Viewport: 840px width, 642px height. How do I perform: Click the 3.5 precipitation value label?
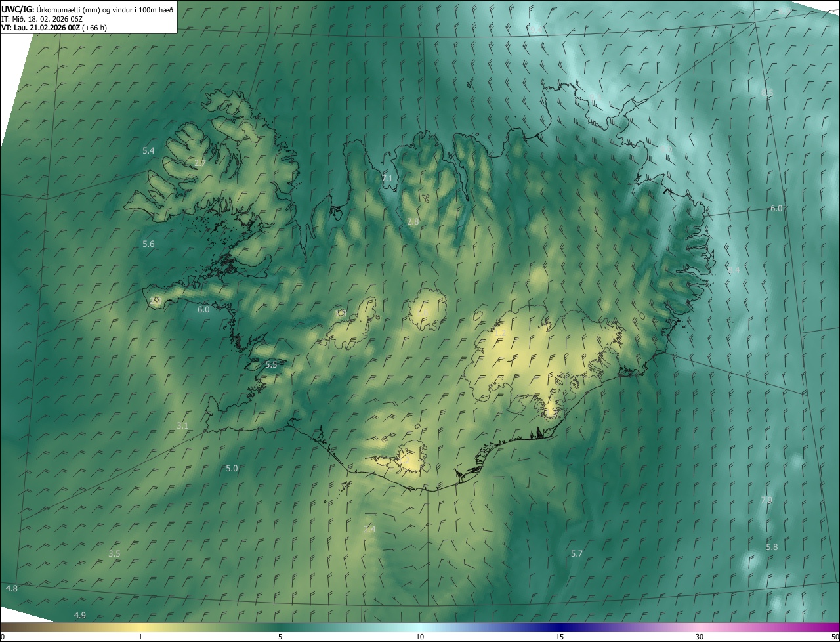point(114,554)
